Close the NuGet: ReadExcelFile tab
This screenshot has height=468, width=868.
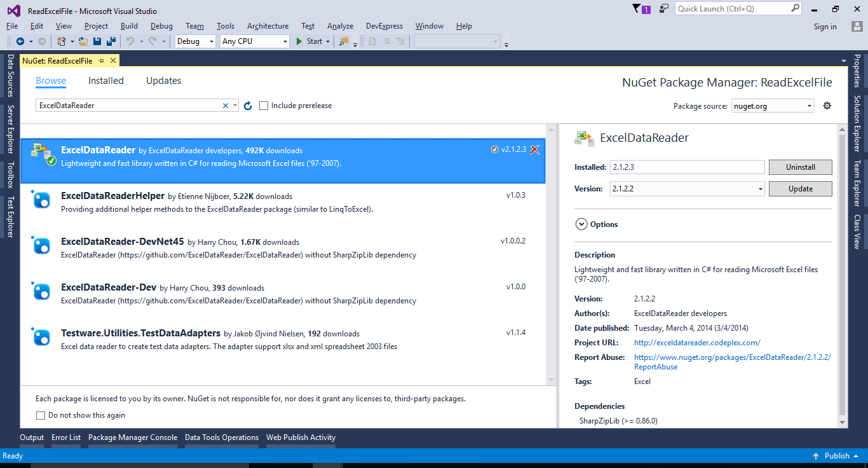pos(113,60)
